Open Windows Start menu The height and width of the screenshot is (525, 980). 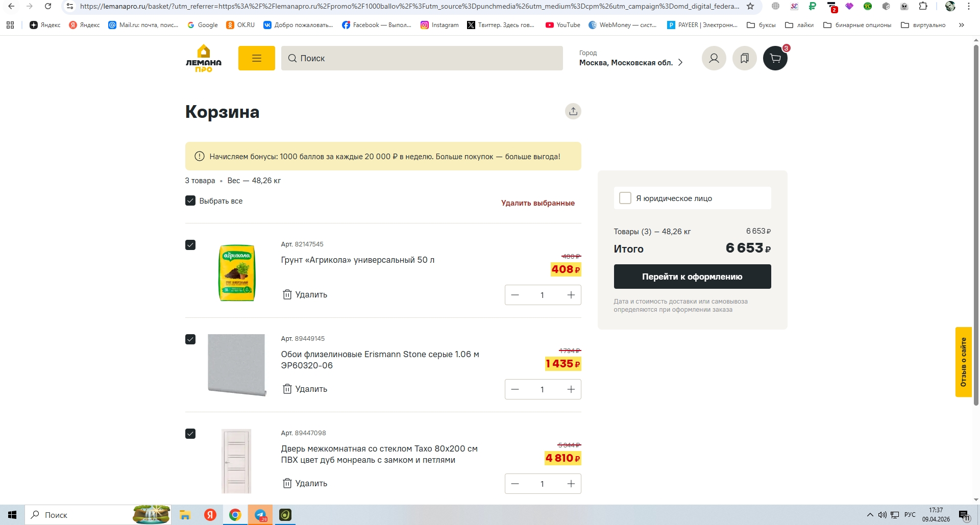click(12, 515)
